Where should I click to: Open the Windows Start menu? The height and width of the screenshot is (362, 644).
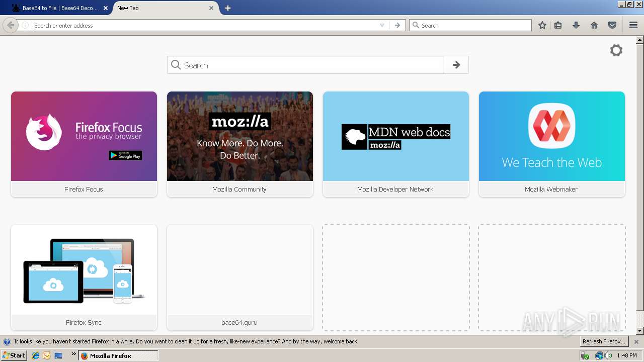click(14, 355)
